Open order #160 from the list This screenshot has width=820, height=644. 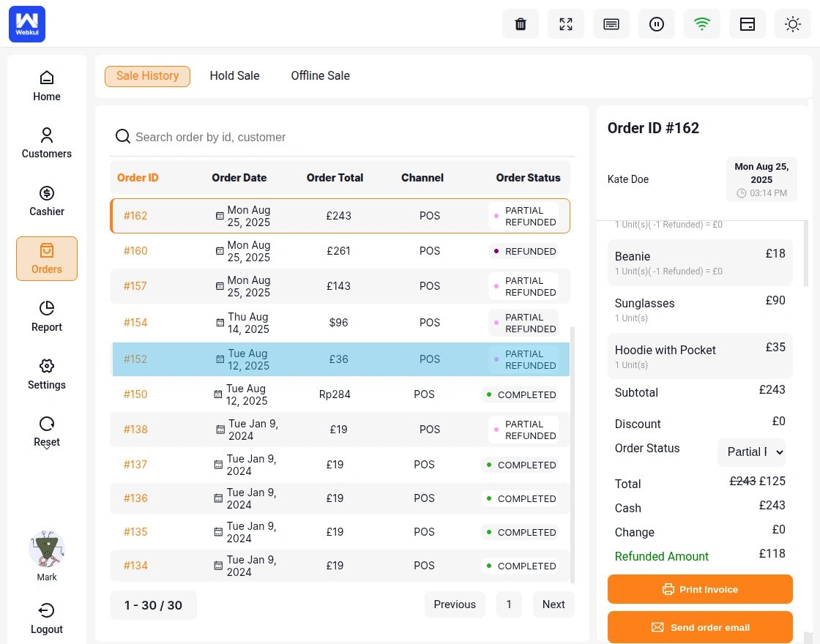point(135,251)
